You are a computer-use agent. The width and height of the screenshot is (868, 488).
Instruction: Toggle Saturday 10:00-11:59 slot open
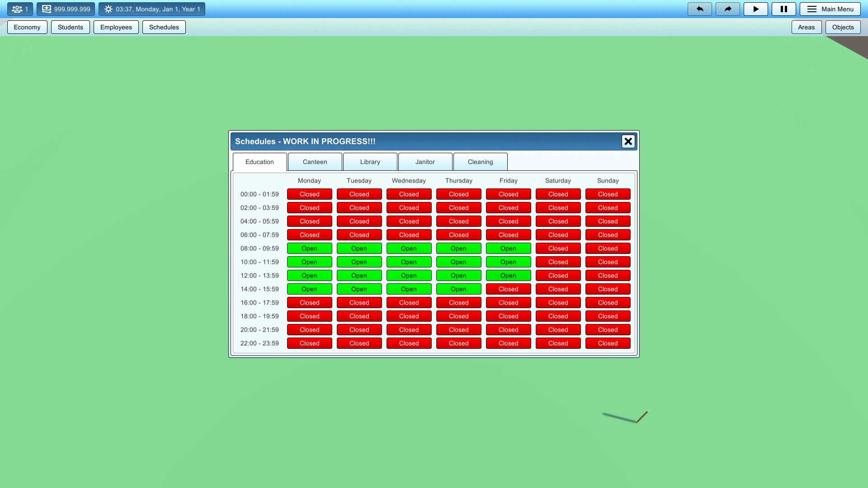point(558,262)
